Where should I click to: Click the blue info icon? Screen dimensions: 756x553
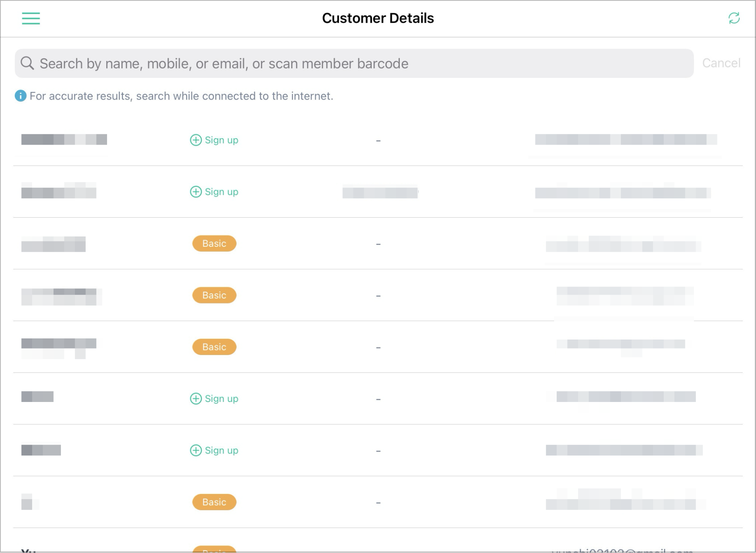(x=20, y=96)
